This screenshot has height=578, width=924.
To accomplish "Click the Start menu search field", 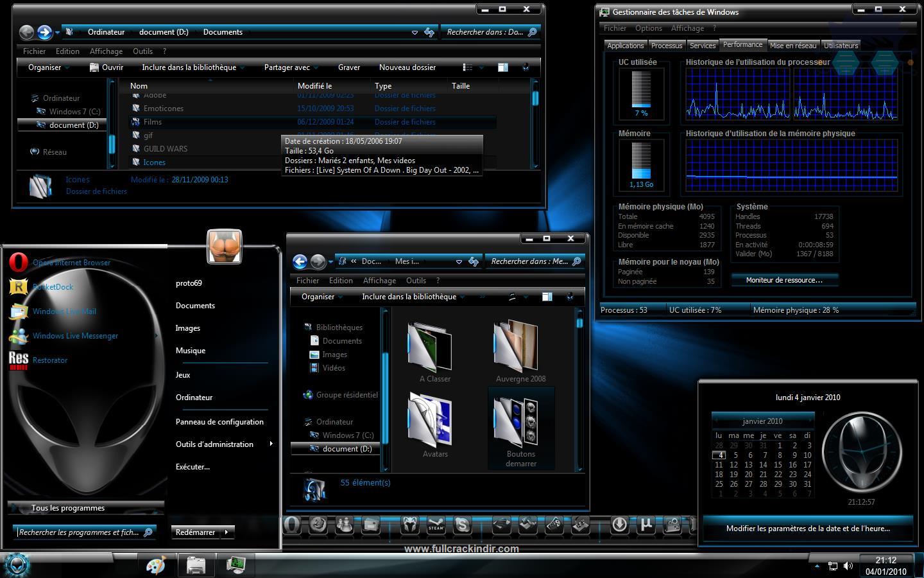I will click(83, 532).
